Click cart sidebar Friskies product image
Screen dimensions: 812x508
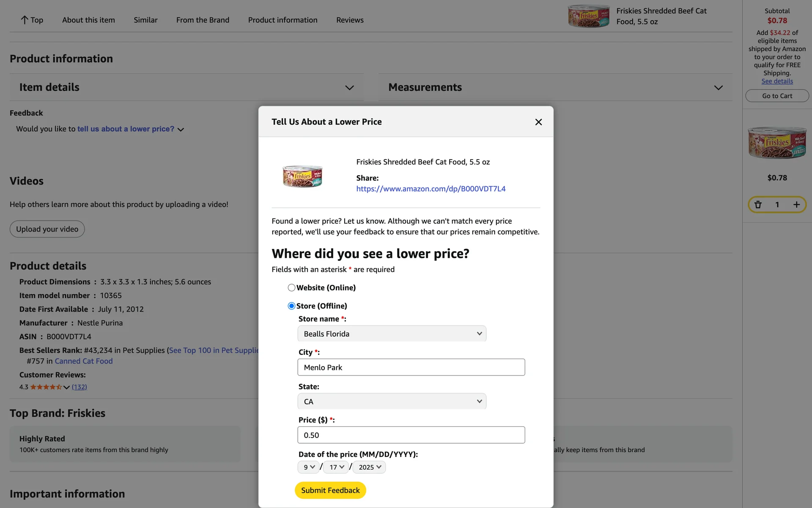[777, 143]
